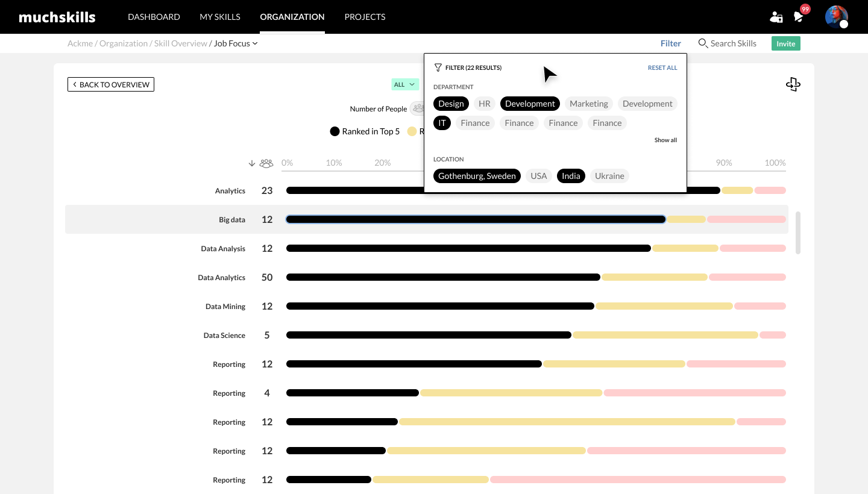Select the Marketing department chip
868x494 pixels.
click(589, 104)
